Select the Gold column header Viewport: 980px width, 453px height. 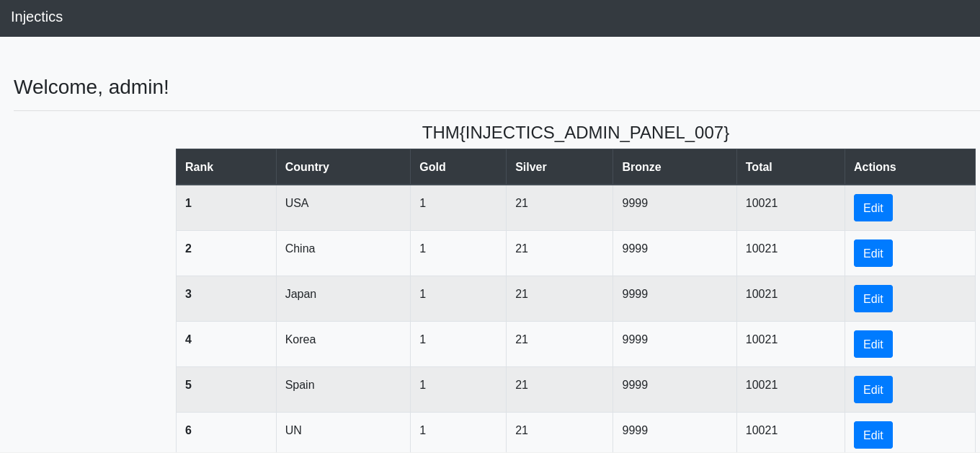click(x=458, y=167)
